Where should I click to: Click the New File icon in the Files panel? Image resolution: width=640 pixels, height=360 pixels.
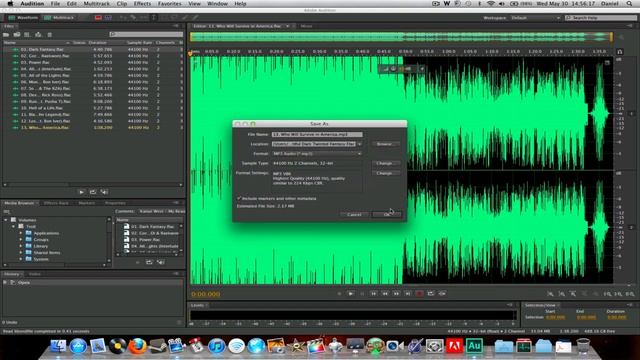(x=27, y=35)
